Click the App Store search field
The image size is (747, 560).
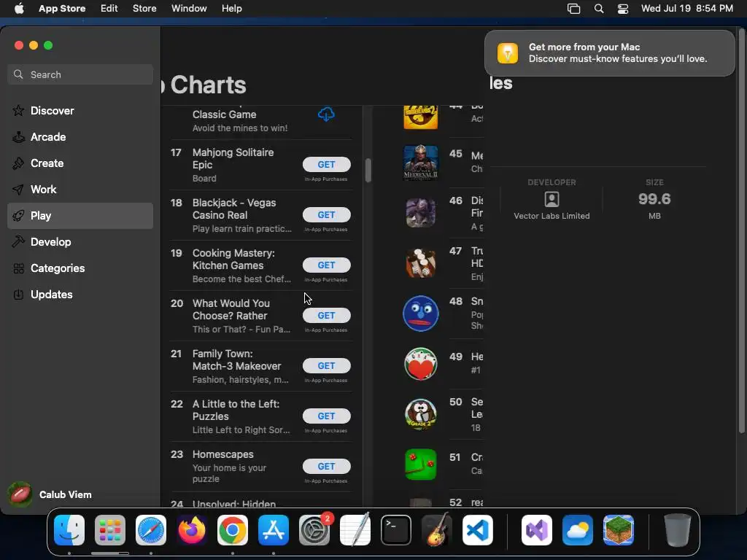click(x=80, y=74)
